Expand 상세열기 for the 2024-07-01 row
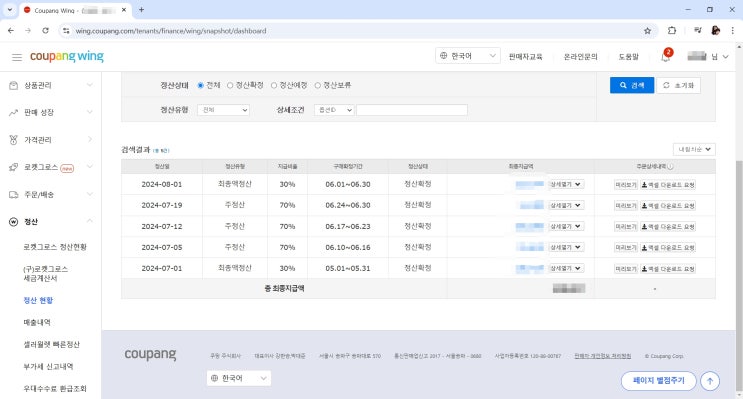The height and width of the screenshot is (399, 743). pyautogui.click(x=566, y=268)
